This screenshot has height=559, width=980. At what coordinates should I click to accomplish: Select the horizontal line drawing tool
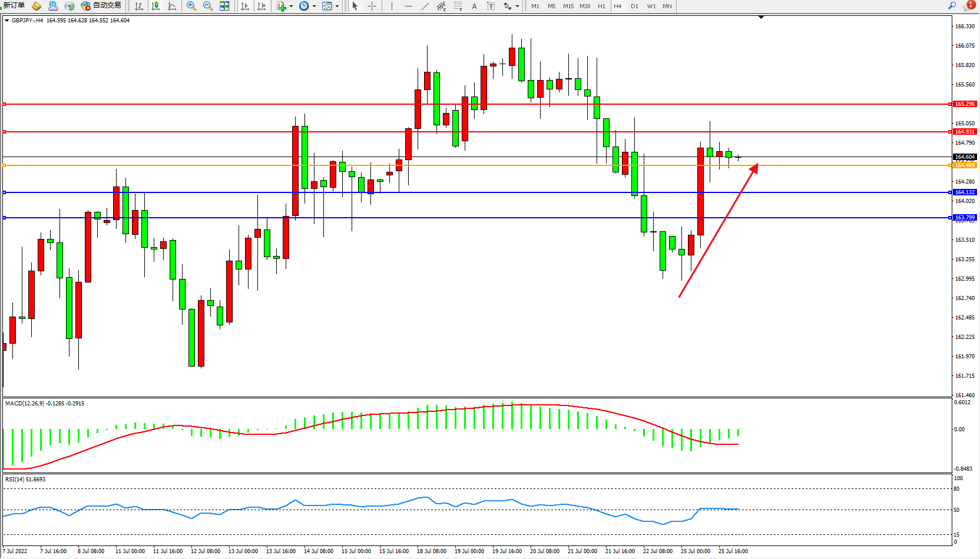(x=409, y=6)
